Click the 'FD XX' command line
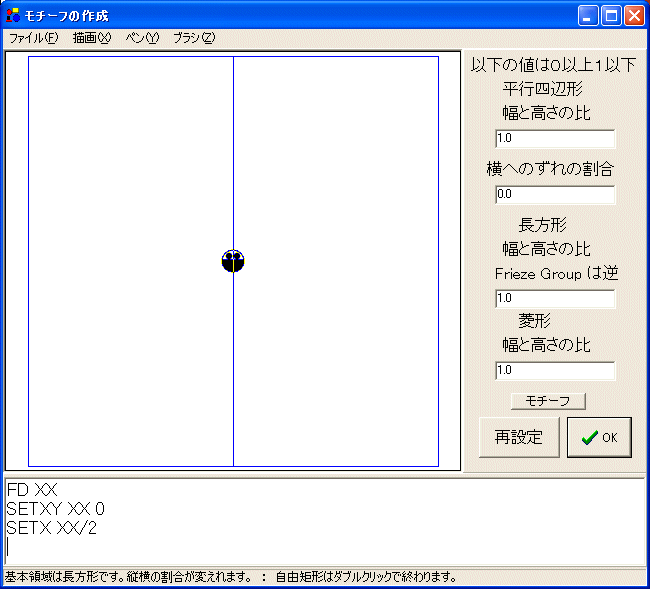This screenshot has height=589, width=650. (x=32, y=490)
